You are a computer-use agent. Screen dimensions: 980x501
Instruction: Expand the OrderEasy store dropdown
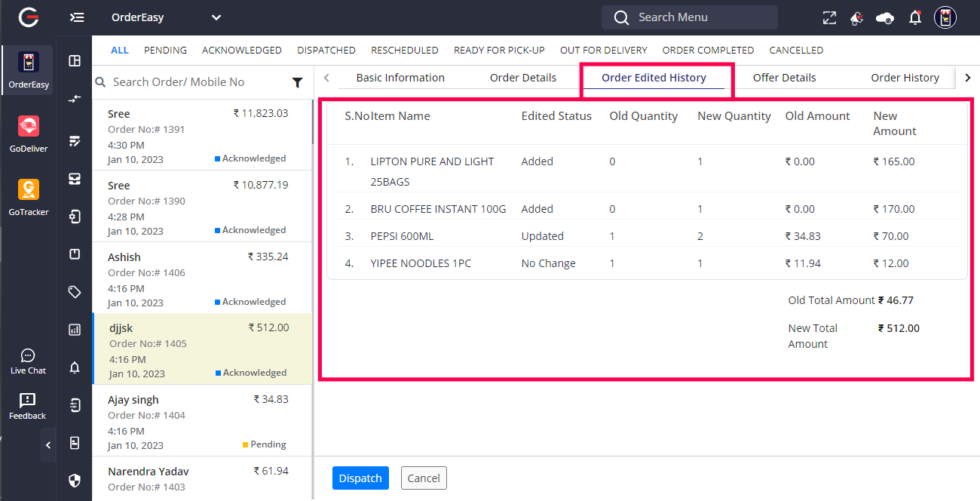click(x=216, y=17)
